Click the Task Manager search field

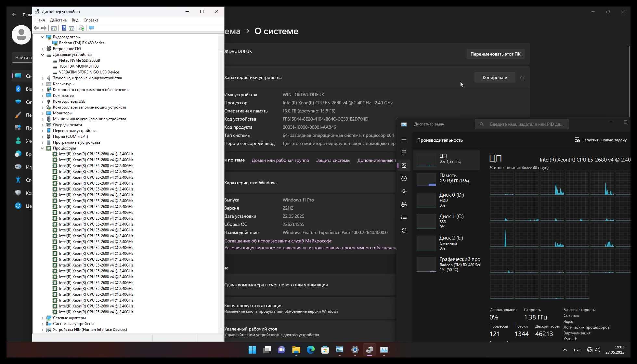[522, 124]
